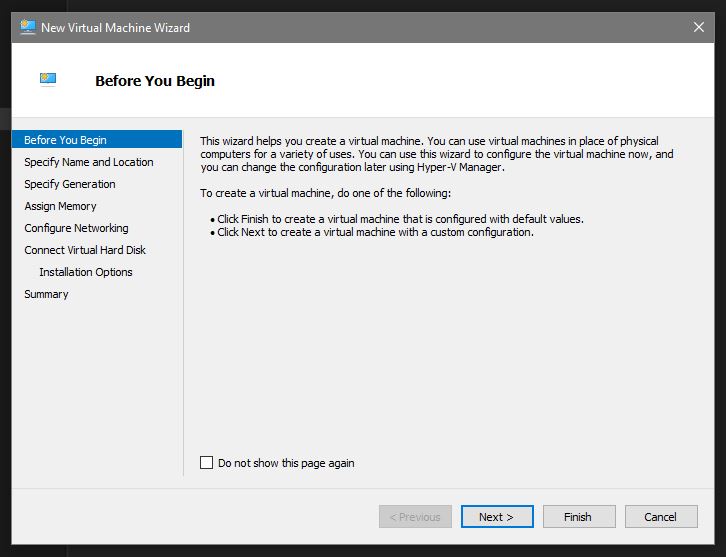This screenshot has height=557, width=726.
Task: Cancel the virtual machine wizard
Action: tap(660, 517)
